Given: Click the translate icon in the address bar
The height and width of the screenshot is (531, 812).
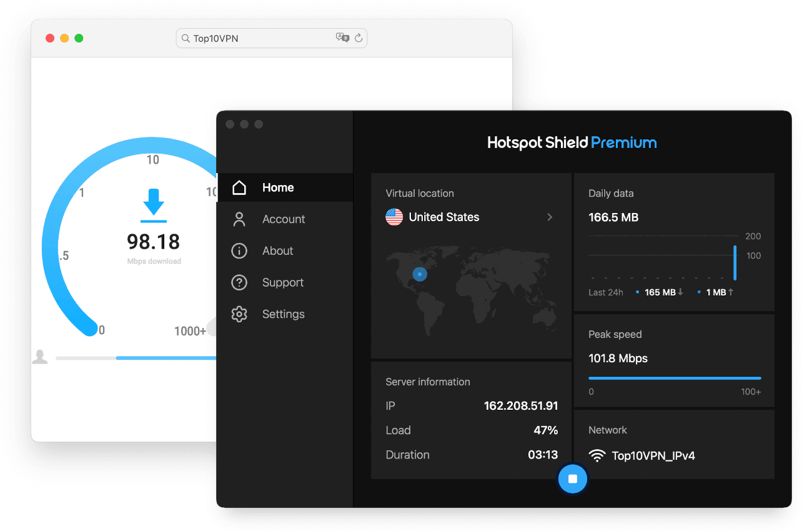Looking at the screenshot, I should coord(342,37).
